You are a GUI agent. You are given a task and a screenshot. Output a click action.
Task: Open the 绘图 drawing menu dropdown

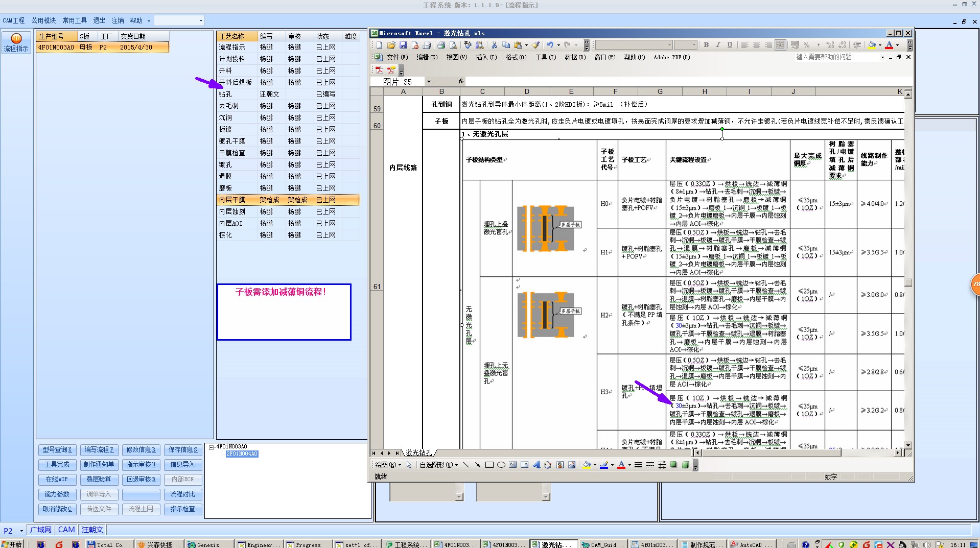pos(388,465)
